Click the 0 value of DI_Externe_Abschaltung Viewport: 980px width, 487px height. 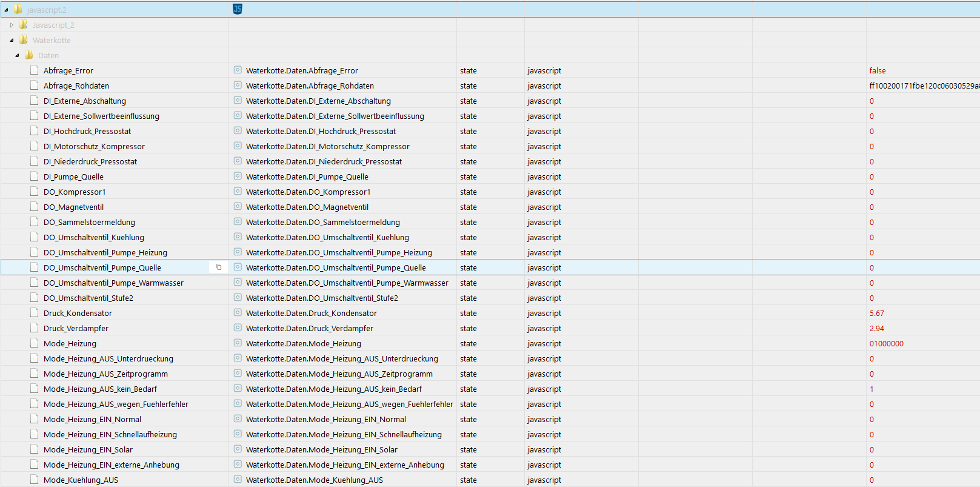coord(872,101)
